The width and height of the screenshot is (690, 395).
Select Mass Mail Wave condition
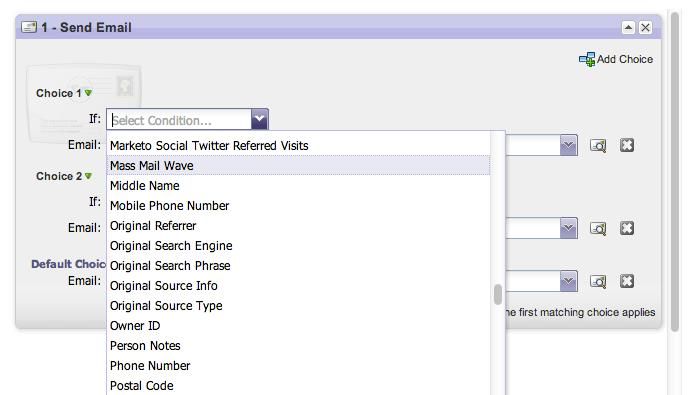[x=298, y=165]
